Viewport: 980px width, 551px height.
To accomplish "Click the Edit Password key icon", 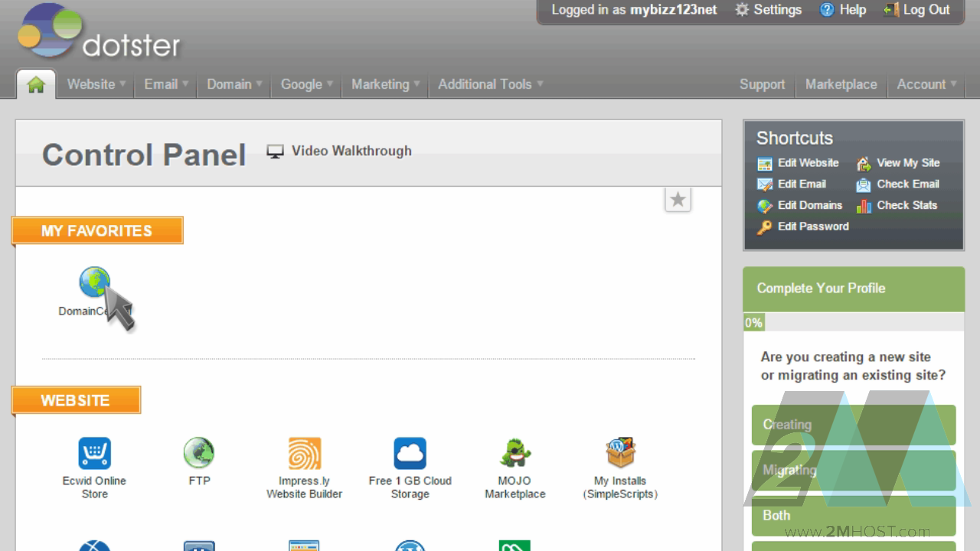I will pos(765,227).
